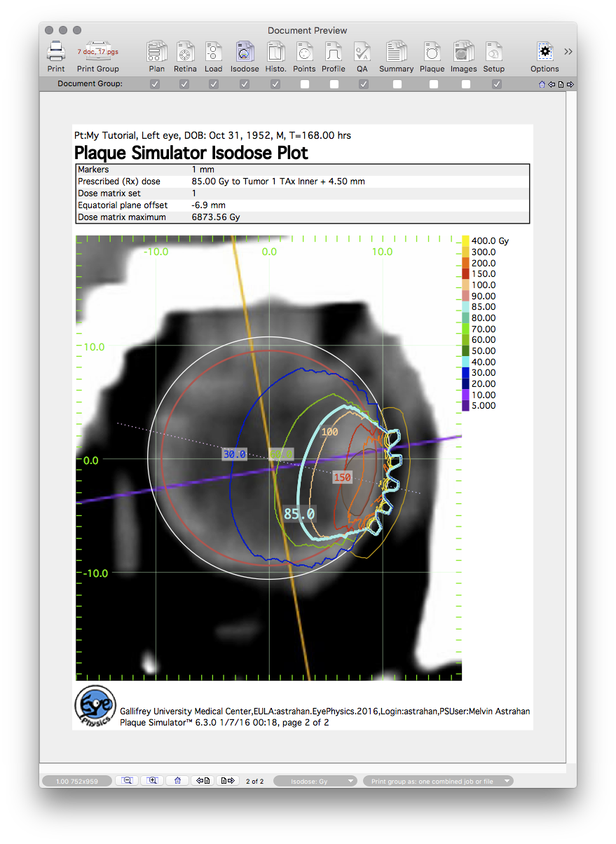The height and width of the screenshot is (844, 616).
Task: Open the Plan document view
Action: [x=156, y=52]
